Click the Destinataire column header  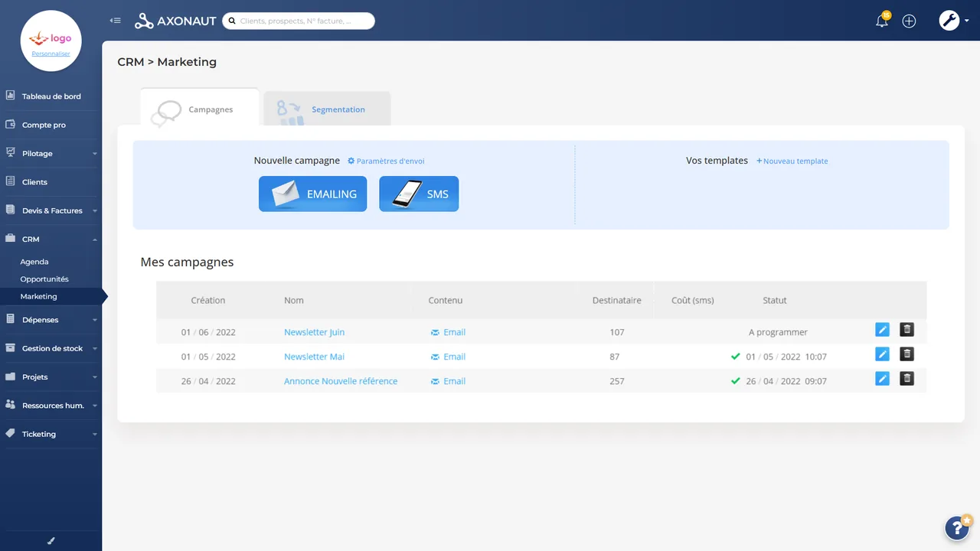point(617,301)
